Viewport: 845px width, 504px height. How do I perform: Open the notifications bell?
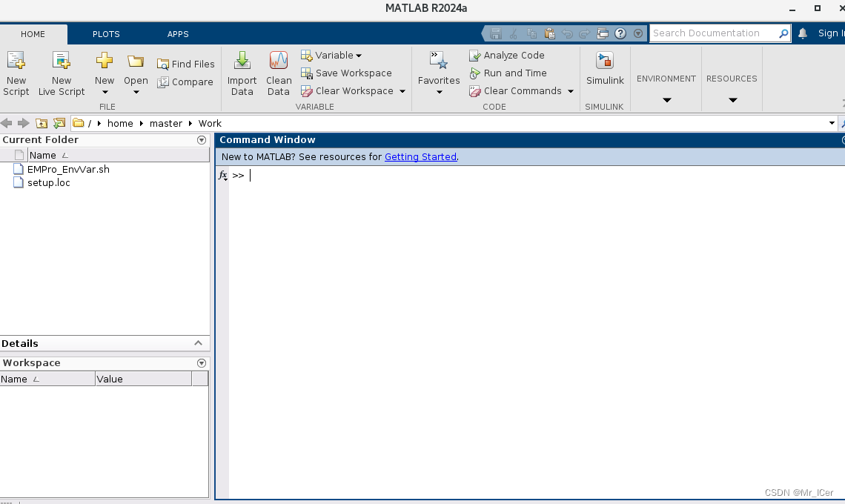(803, 33)
